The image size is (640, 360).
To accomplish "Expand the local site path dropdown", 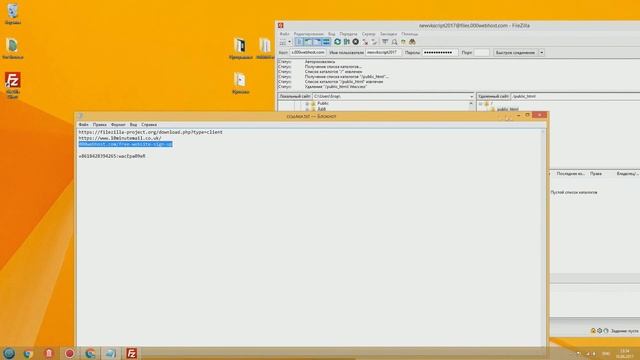I will click(471, 96).
